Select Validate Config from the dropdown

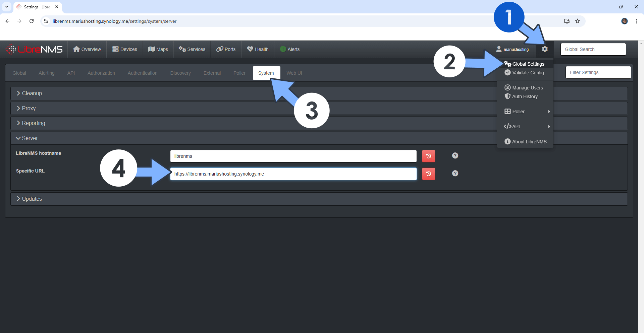525,73
